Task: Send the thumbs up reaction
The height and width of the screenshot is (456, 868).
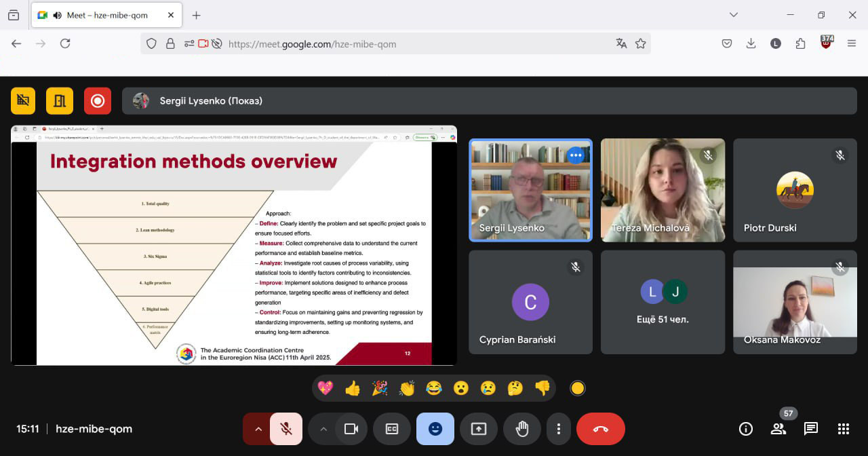Action: tap(353, 388)
